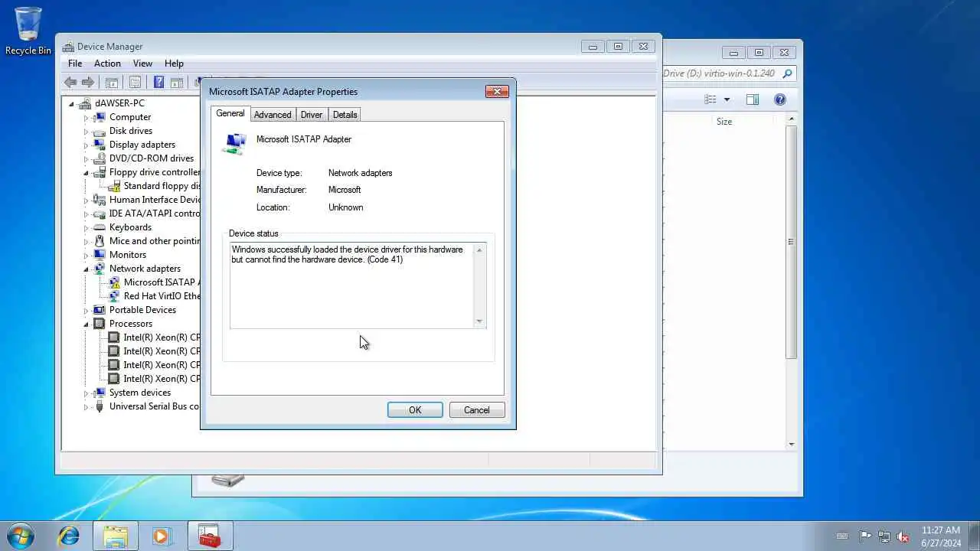Open Windows Media Player from the taskbar

(x=162, y=536)
